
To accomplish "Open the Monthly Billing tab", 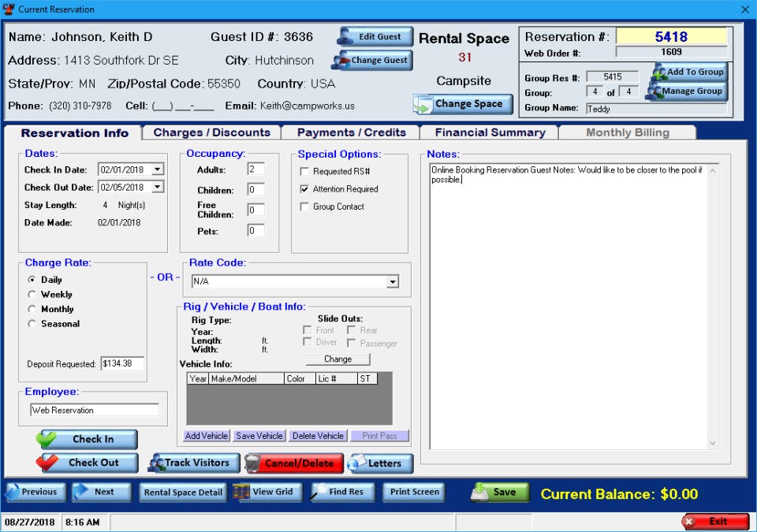I will 628,132.
